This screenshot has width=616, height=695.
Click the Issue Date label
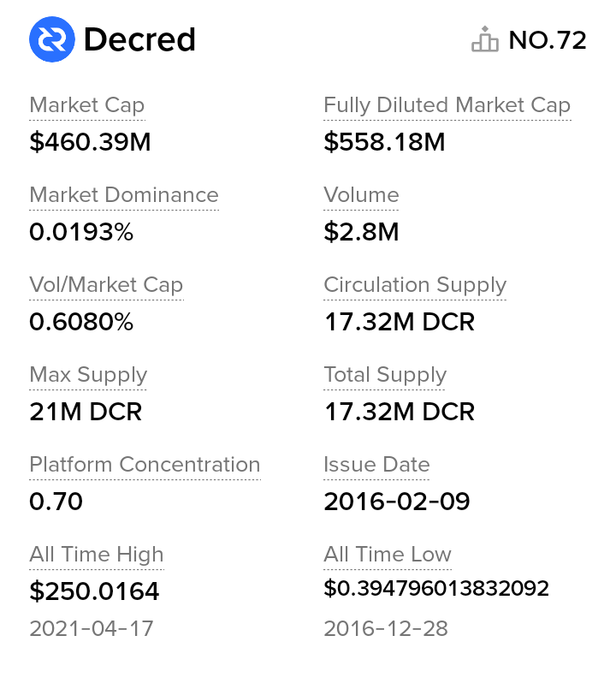tap(376, 465)
